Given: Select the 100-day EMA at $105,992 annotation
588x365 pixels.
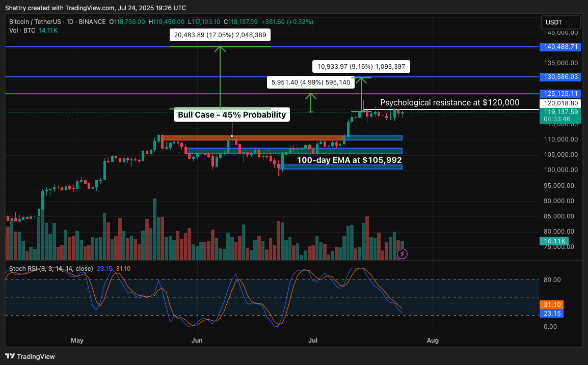Looking at the screenshot, I should tap(349, 160).
